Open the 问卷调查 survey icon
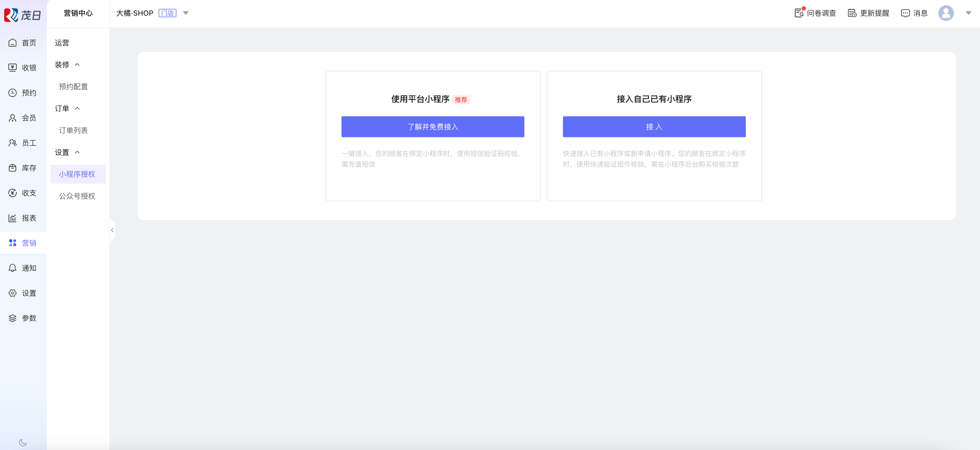The image size is (980, 450). click(799, 13)
